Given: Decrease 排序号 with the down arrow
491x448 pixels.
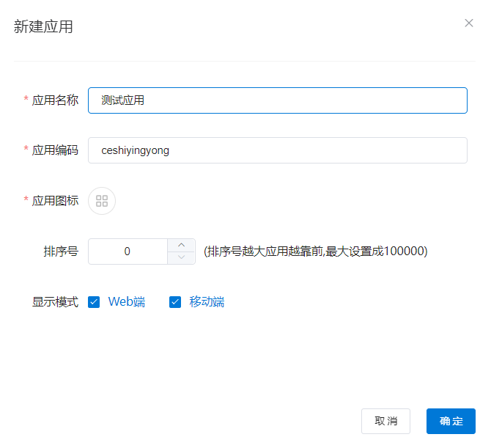Looking at the screenshot, I should [181, 257].
